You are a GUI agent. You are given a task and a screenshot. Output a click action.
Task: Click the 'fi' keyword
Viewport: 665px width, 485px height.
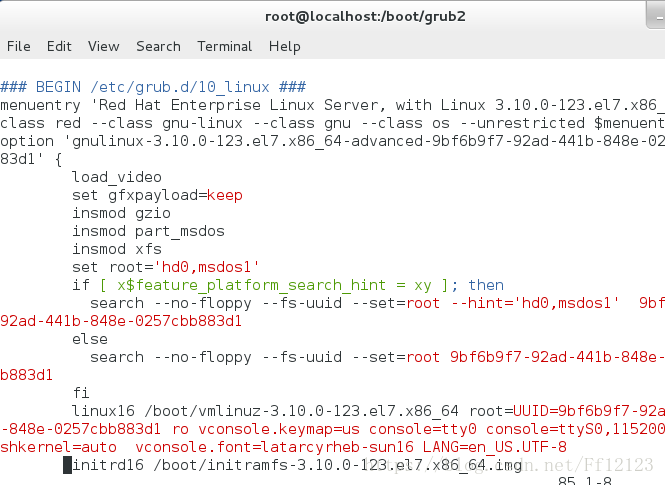81,393
